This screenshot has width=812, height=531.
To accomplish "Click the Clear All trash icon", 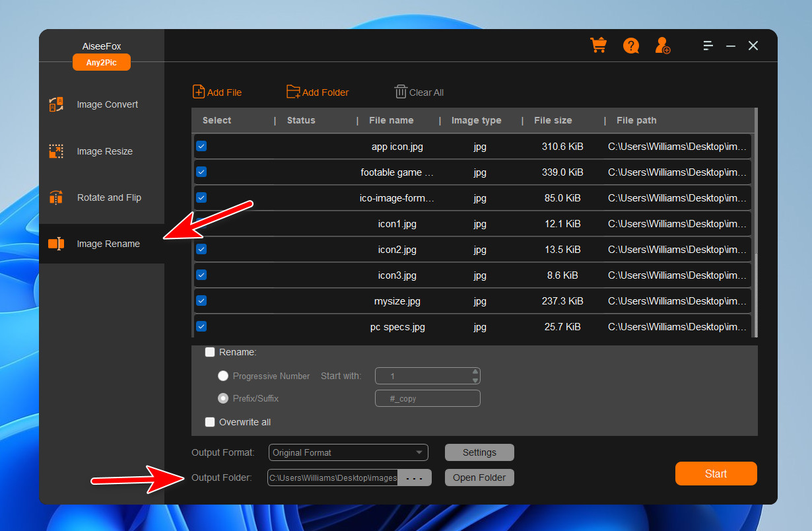I will [401, 92].
